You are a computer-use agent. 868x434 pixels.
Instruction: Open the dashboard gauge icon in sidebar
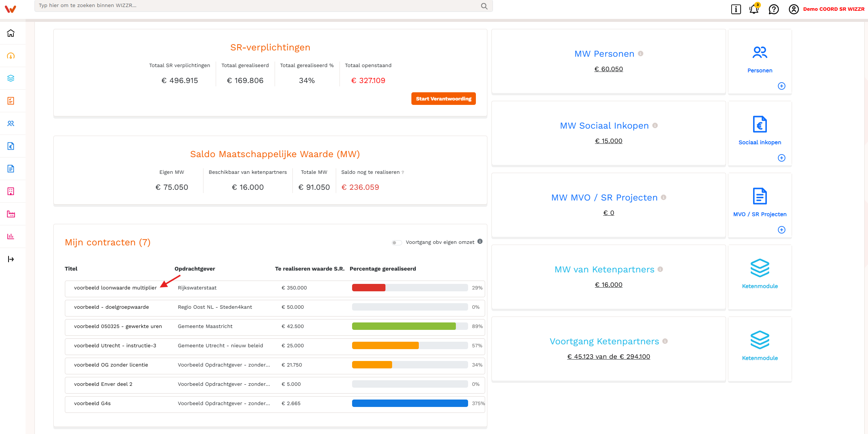[x=11, y=56]
